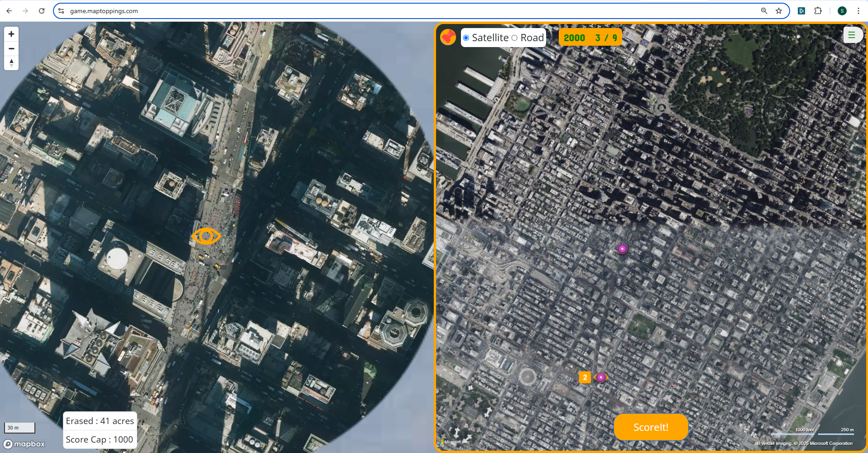Click the Erased : 41 acres text
This screenshot has height=453, width=868.
pyautogui.click(x=100, y=421)
